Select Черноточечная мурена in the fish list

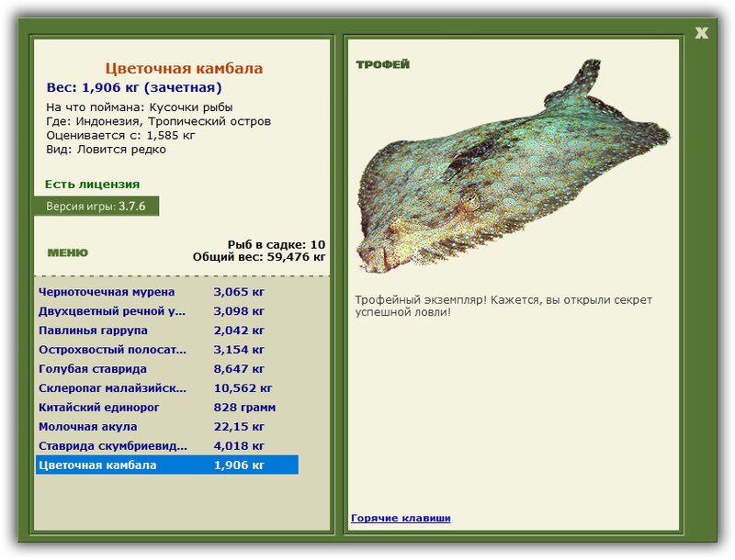tap(167, 292)
